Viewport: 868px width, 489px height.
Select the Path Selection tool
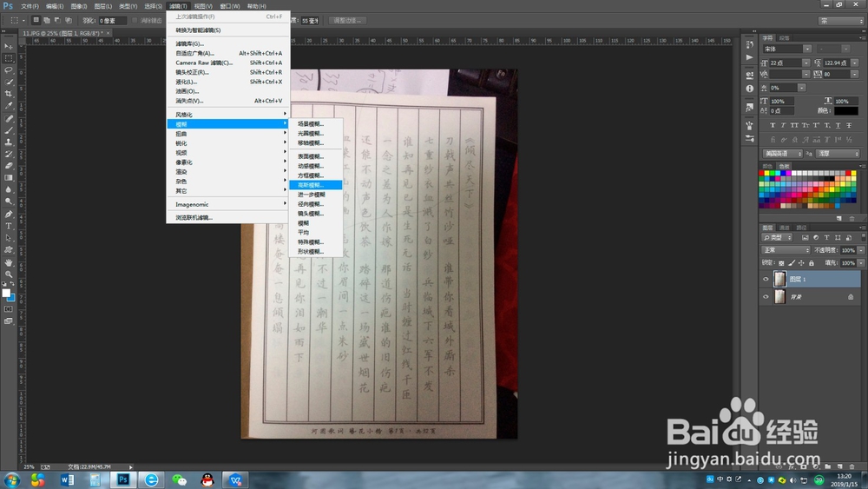click(9, 238)
